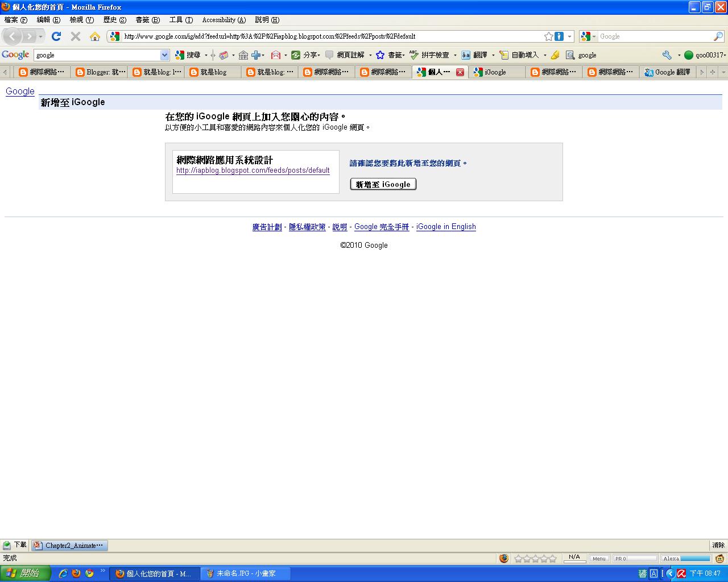Open the Accessibility (A) menu

[x=224, y=20]
